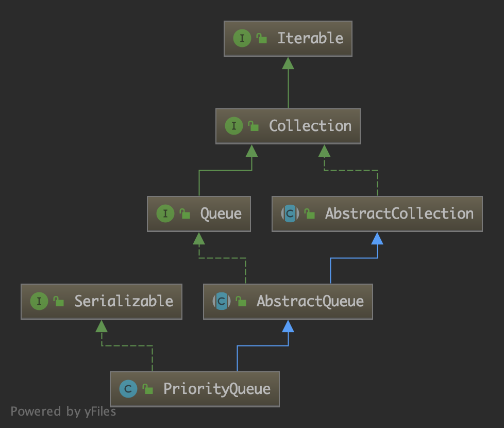Click the interface icon on the Serializable node
Viewport: 504px width, 428px height.
click(x=39, y=302)
